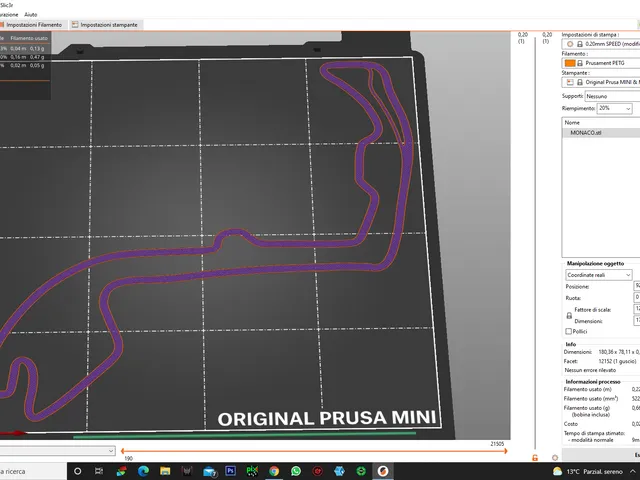Open the Coordinate reali dropdown
The height and width of the screenshot is (480, 640).
pyautogui.click(x=599, y=275)
